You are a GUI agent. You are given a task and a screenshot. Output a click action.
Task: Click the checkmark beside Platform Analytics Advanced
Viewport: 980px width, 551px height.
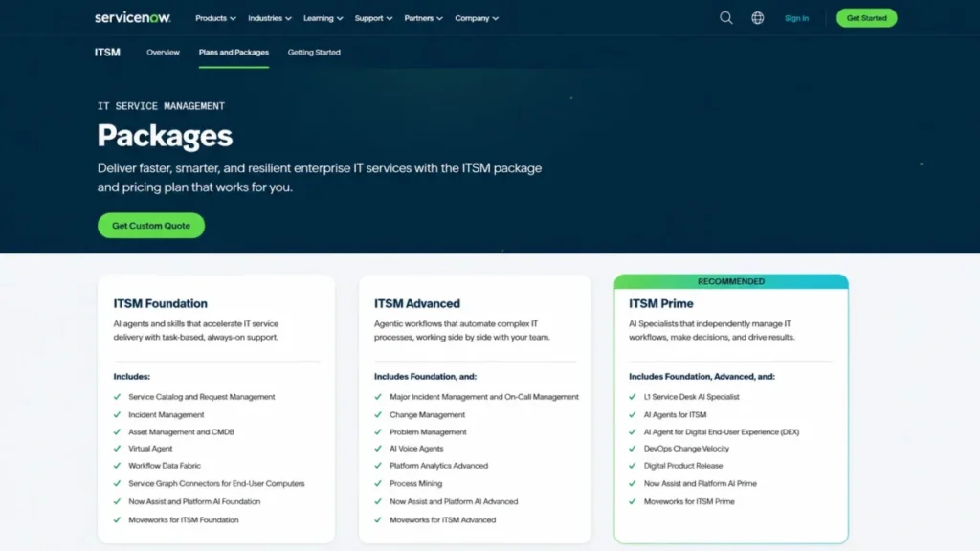pos(378,466)
